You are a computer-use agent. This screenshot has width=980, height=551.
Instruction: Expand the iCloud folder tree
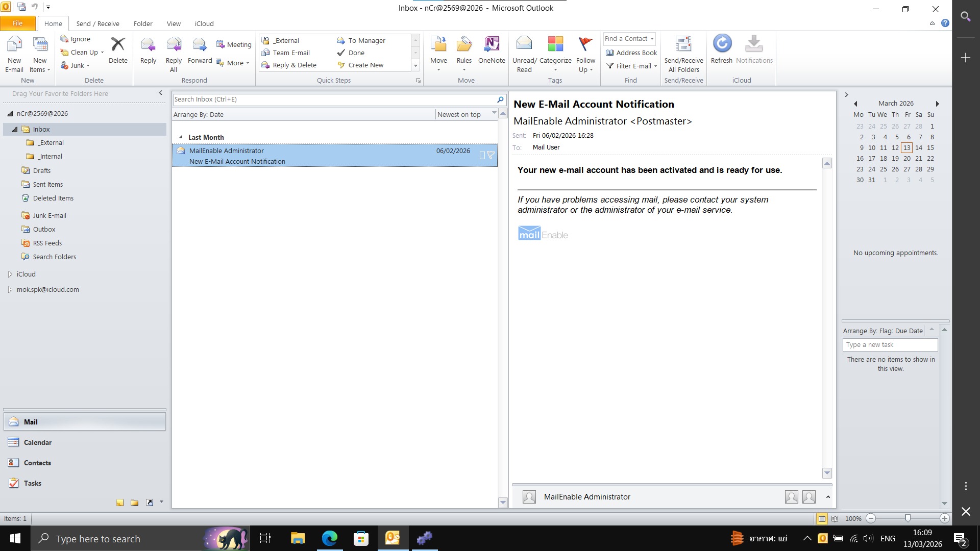[x=10, y=274]
